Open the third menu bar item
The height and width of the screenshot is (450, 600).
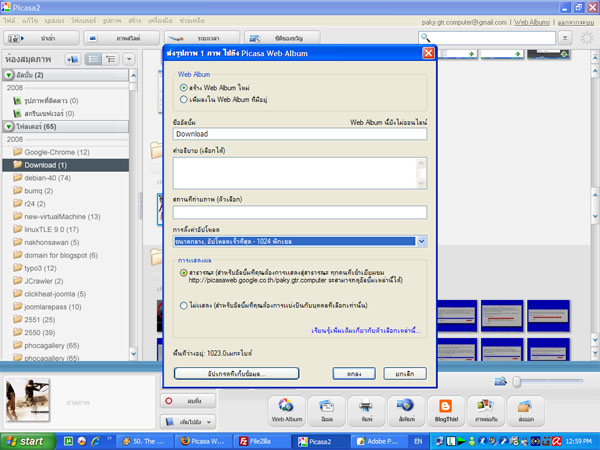point(54,21)
